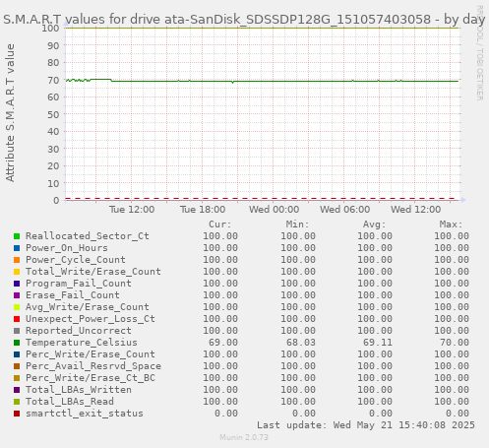Image resolution: width=489 pixels, height=448 pixels.
Task: Select the Erase_Fail_Count legend label
Action: [73, 295]
